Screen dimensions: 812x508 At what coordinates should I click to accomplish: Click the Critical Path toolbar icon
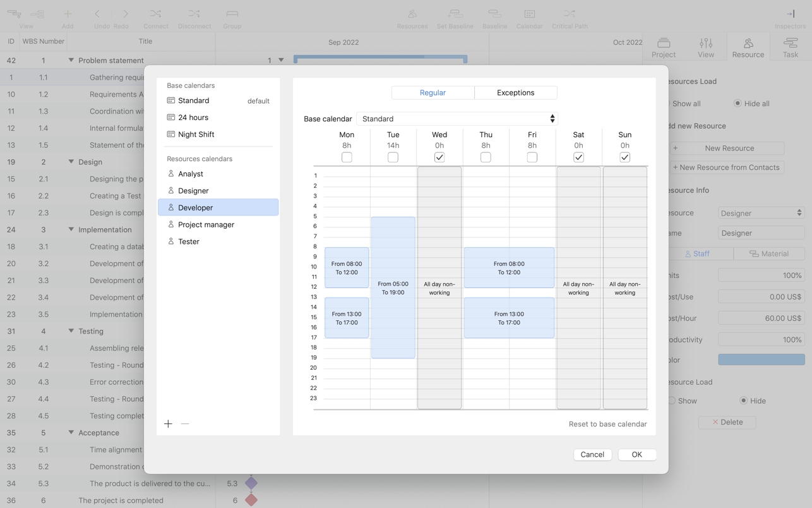(570, 14)
